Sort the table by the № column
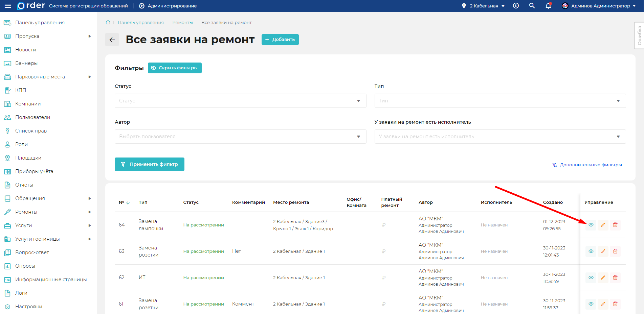The height and width of the screenshot is (314, 644). 124,202
